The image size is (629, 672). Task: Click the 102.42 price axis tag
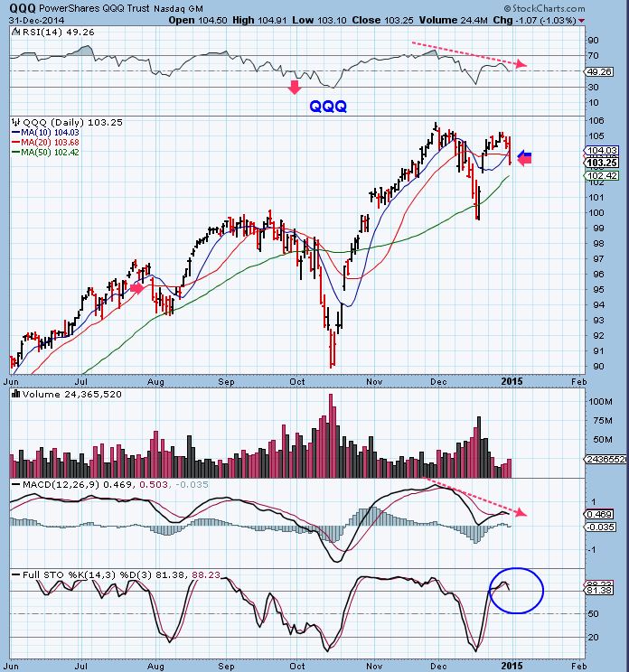tap(601, 176)
